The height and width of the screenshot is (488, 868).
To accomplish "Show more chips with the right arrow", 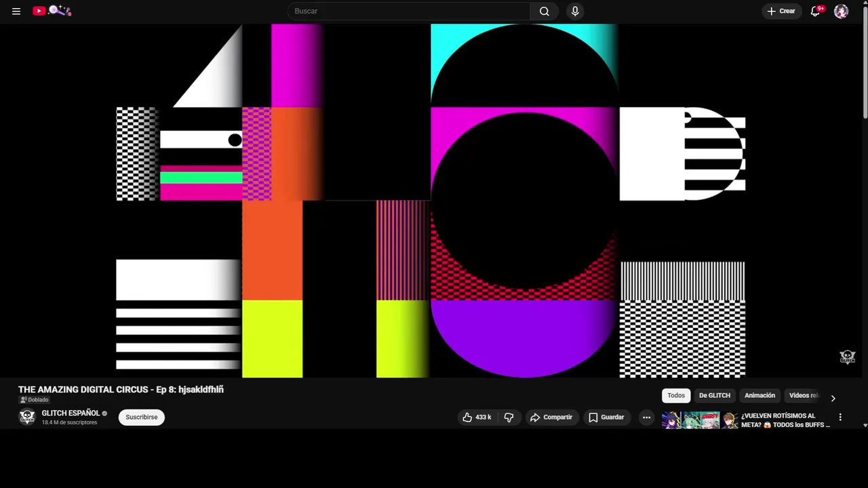I will tap(833, 399).
